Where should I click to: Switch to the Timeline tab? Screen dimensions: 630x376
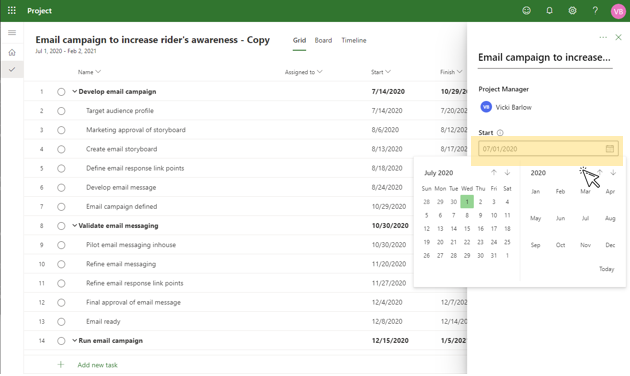point(354,40)
